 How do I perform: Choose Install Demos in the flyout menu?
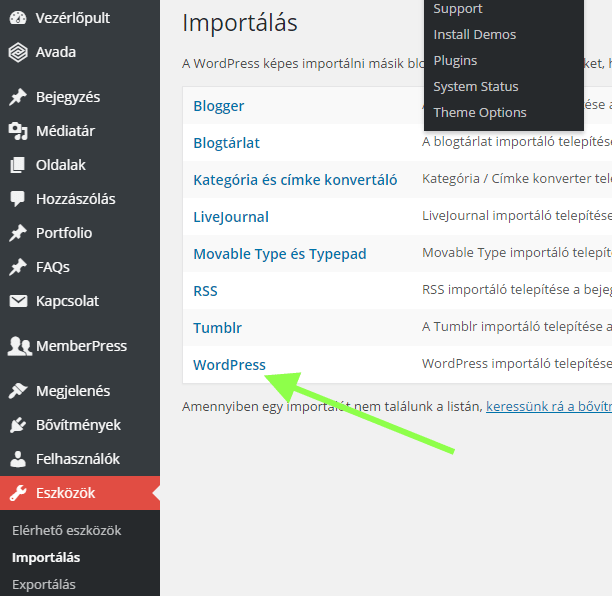[x=474, y=34]
